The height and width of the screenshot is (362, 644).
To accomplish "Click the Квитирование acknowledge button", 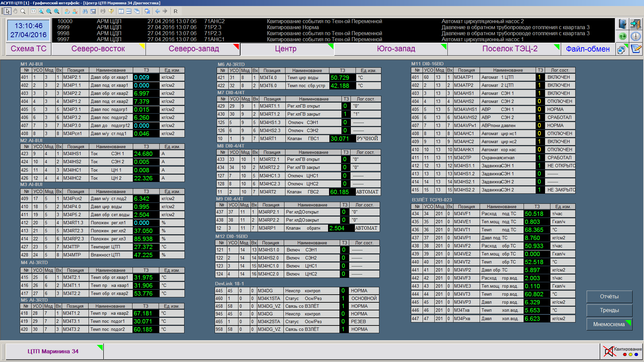I will point(628,349).
